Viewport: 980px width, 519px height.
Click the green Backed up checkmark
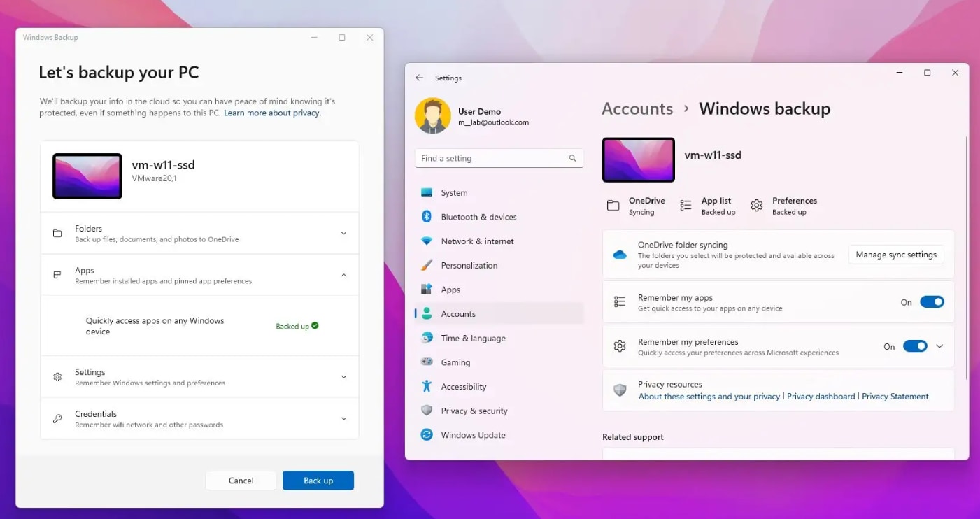click(315, 326)
